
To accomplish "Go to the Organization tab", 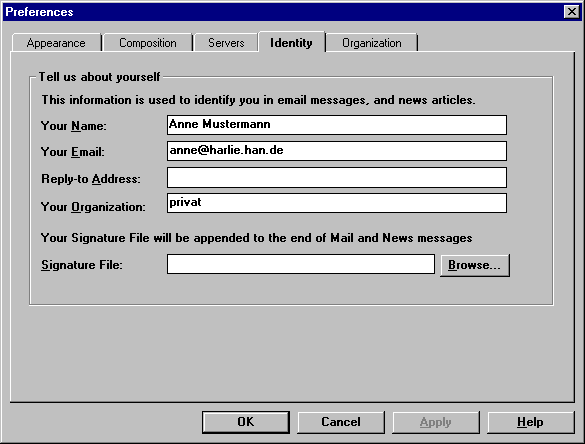I will [372, 43].
